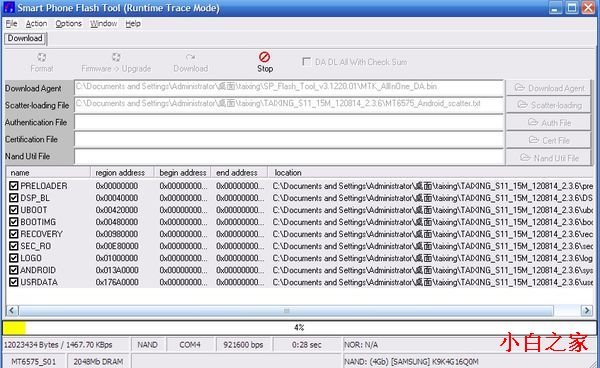Select the region address 0x176A0000 cell
This screenshot has height=368, width=600.
coord(117,282)
